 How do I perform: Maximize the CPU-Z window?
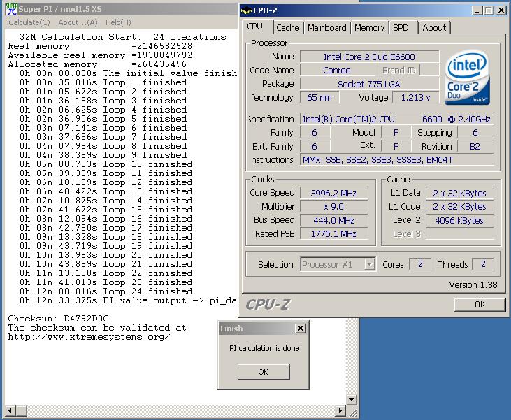(x=488, y=10)
